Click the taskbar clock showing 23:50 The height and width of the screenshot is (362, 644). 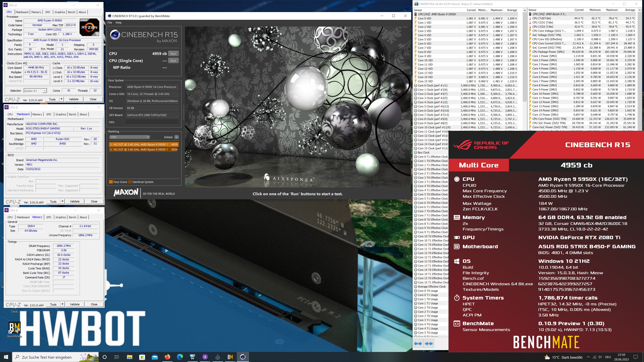[621, 357]
